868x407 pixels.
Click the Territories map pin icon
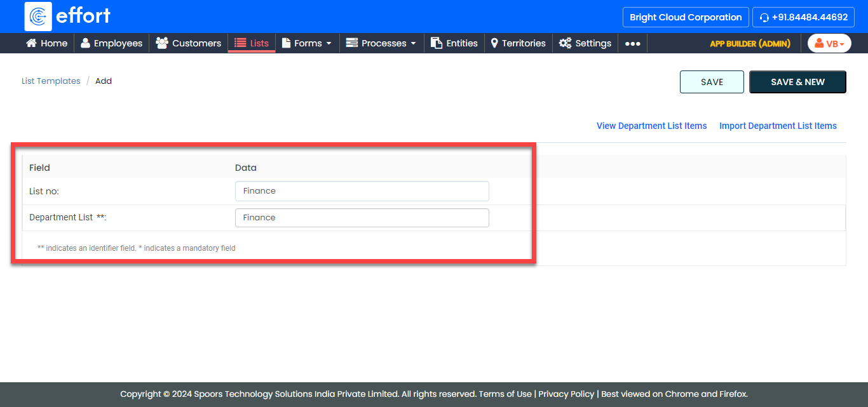click(x=494, y=43)
